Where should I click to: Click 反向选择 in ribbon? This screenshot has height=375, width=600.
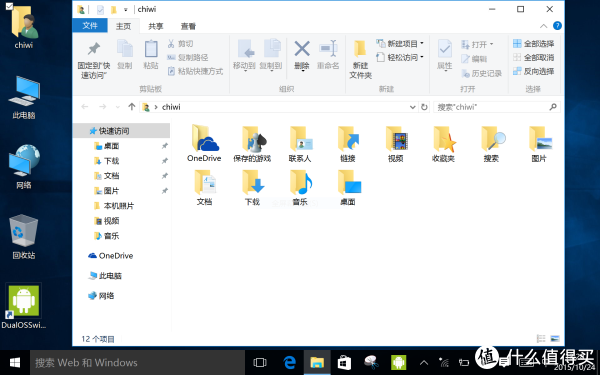(533, 71)
